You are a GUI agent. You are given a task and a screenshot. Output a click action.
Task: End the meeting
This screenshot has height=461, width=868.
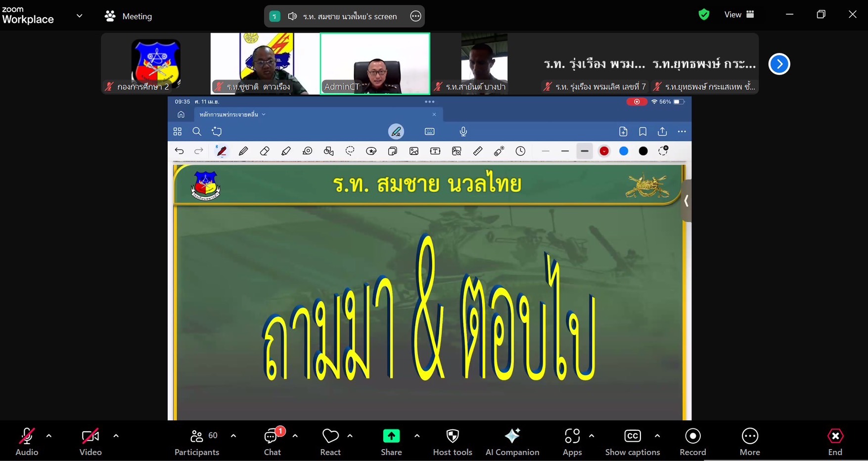[x=835, y=442]
